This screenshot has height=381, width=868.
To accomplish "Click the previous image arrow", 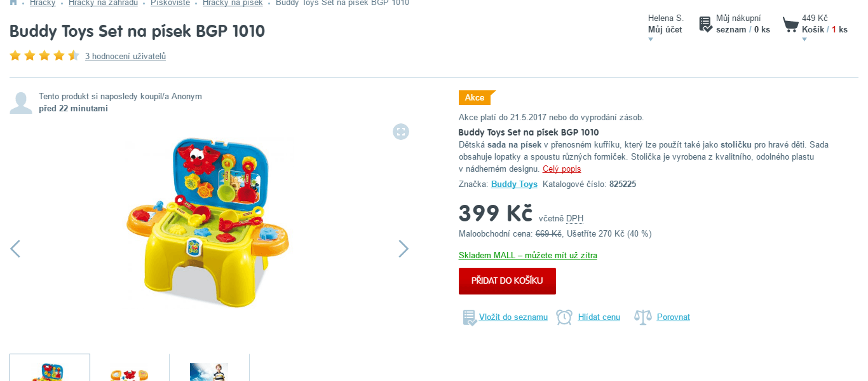I will [x=15, y=249].
